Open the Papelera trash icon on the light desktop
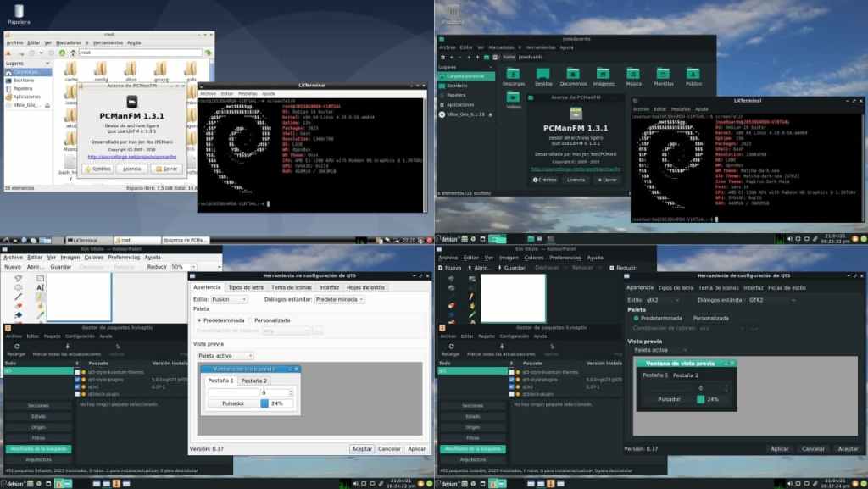 pyautogui.click(x=18, y=11)
